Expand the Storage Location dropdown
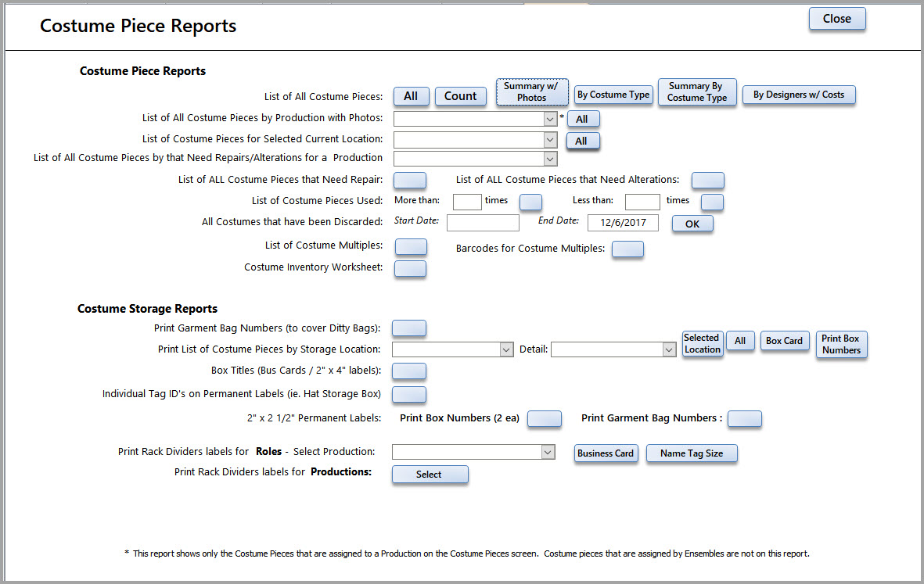 [x=506, y=349]
